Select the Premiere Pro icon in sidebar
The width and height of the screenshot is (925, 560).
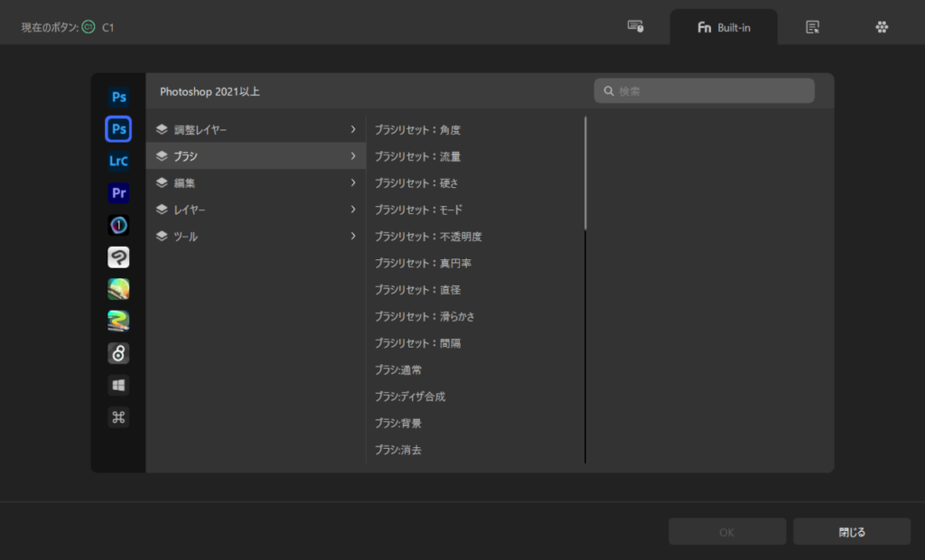(x=118, y=193)
